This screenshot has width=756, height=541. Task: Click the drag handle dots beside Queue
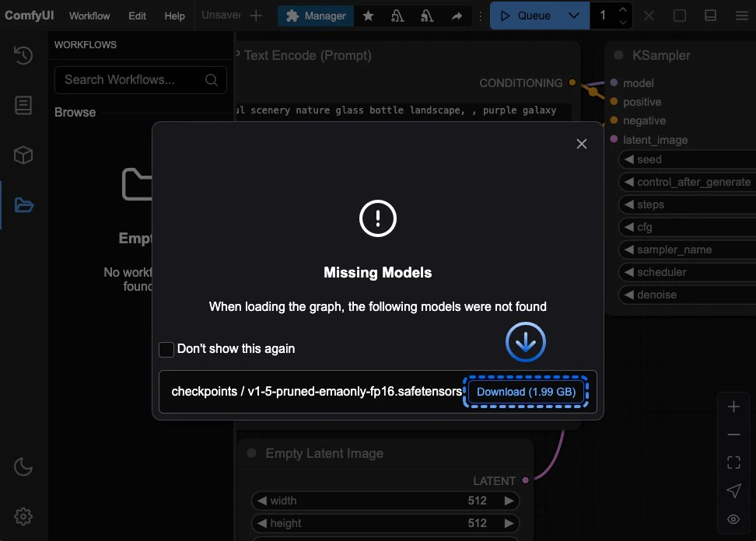pos(480,16)
